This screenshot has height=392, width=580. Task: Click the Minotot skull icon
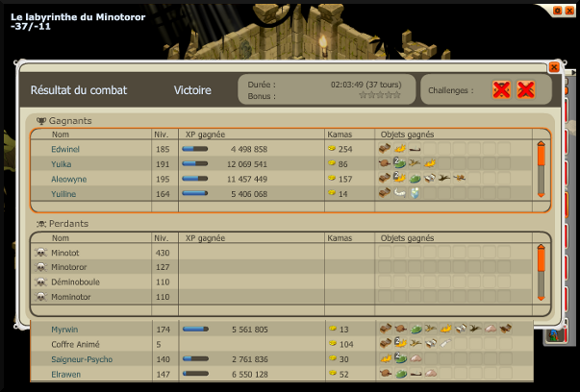coord(40,253)
